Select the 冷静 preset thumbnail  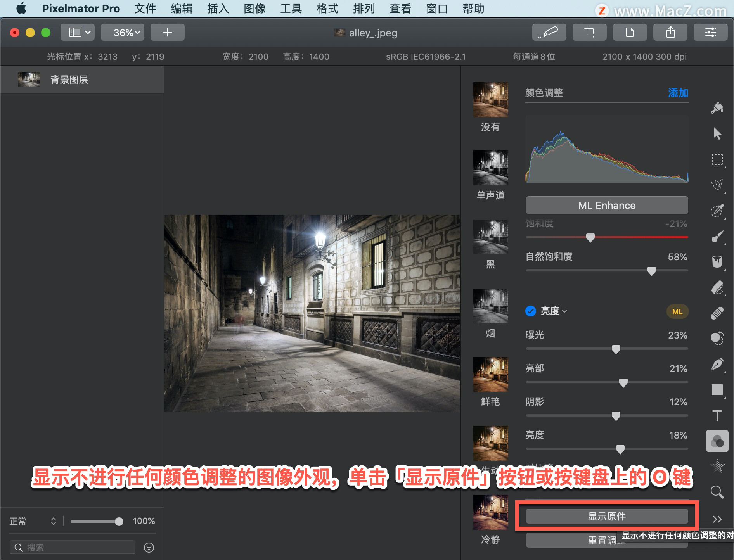[x=490, y=512]
